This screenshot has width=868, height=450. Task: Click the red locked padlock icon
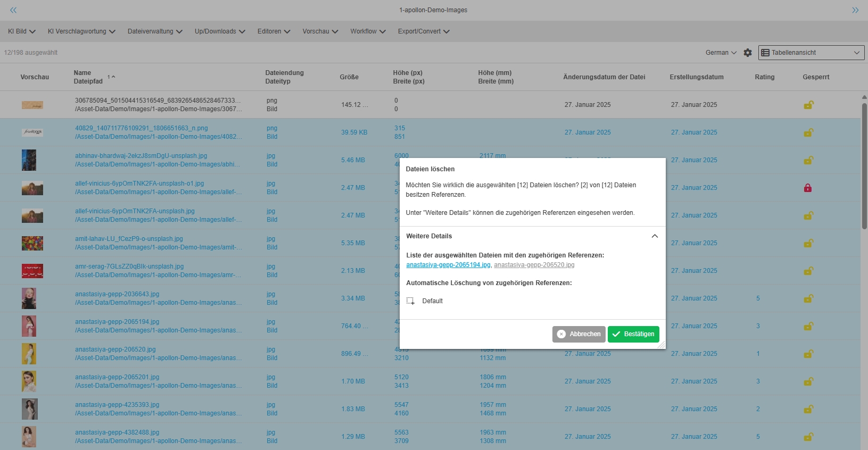pyautogui.click(x=808, y=188)
